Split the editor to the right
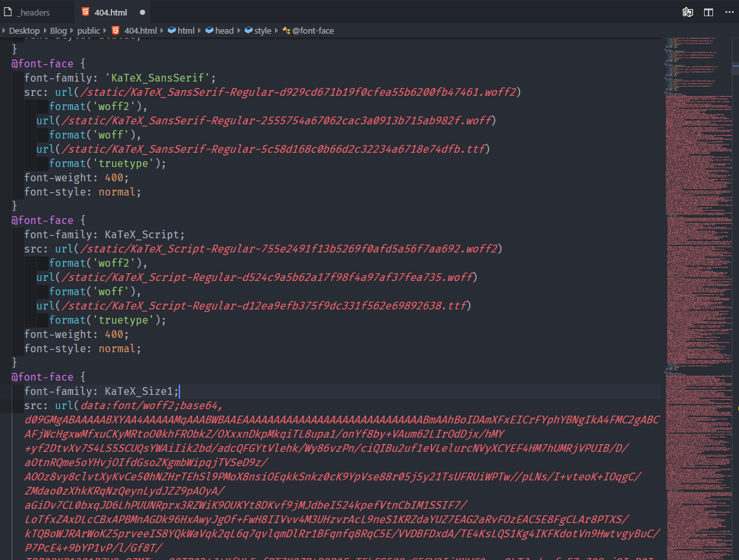739x560 pixels. [709, 12]
